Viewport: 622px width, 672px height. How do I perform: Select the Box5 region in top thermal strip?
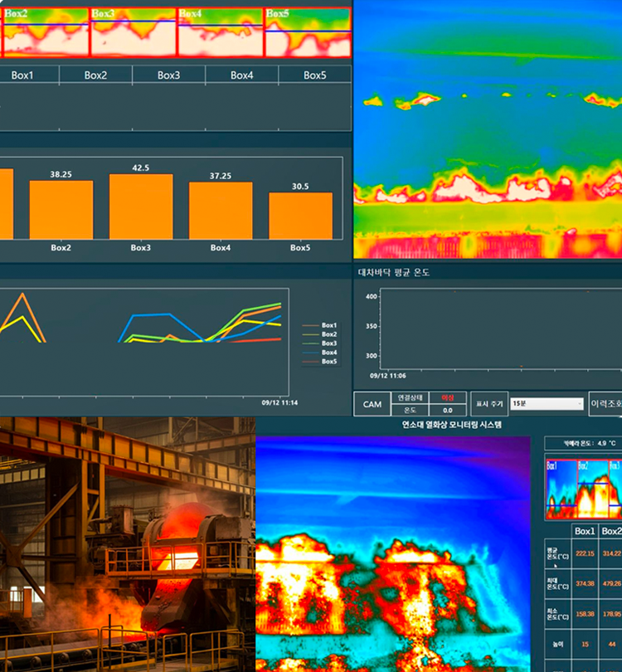(x=308, y=33)
